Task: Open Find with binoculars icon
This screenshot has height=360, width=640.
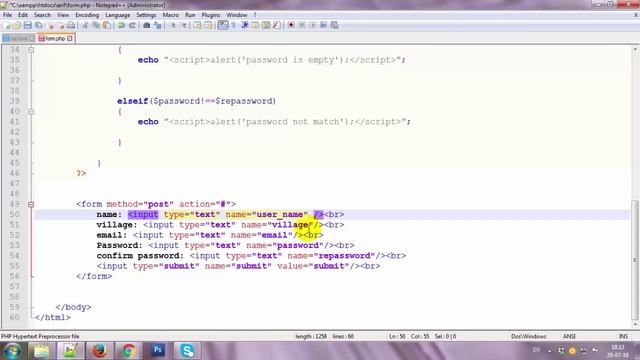Action: click(147, 25)
